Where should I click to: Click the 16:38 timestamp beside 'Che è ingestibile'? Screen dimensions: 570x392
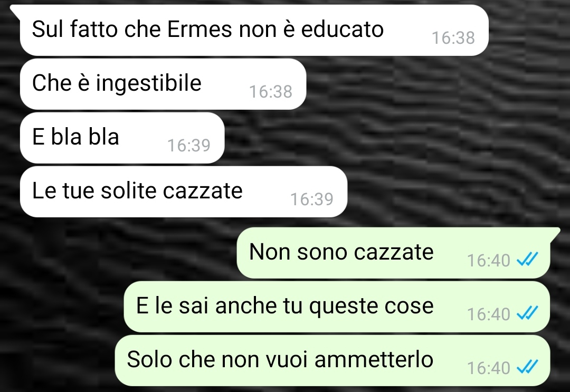click(270, 92)
